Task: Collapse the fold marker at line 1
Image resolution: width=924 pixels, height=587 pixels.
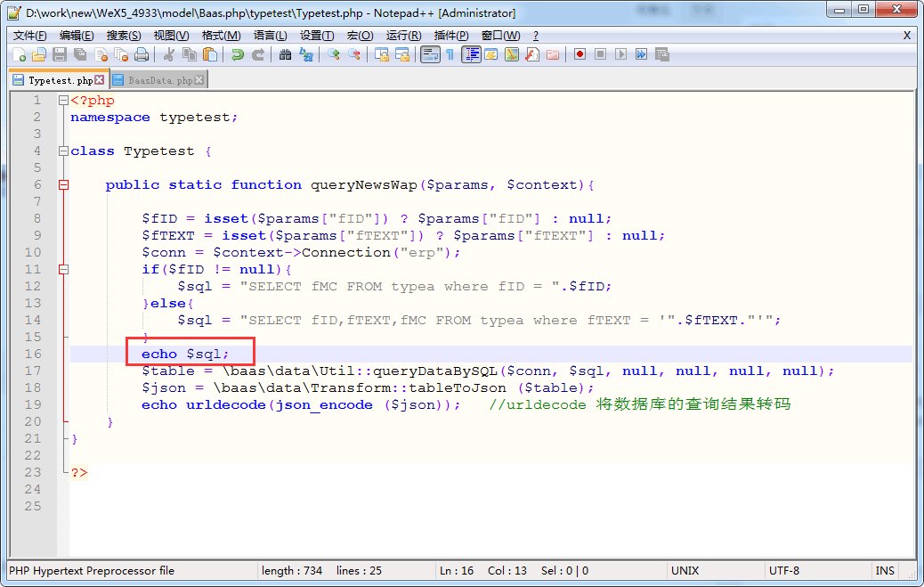Action: [x=63, y=101]
